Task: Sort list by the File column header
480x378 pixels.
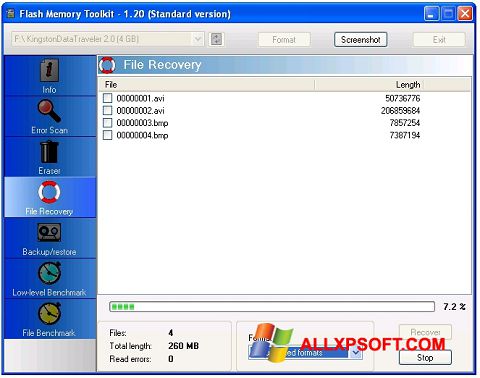Action: 207,85
